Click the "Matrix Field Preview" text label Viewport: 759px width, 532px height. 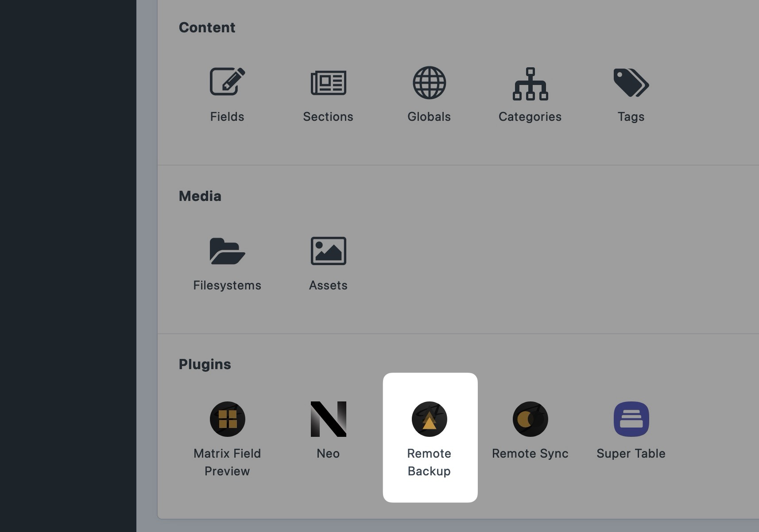click(x=227, y=462)
